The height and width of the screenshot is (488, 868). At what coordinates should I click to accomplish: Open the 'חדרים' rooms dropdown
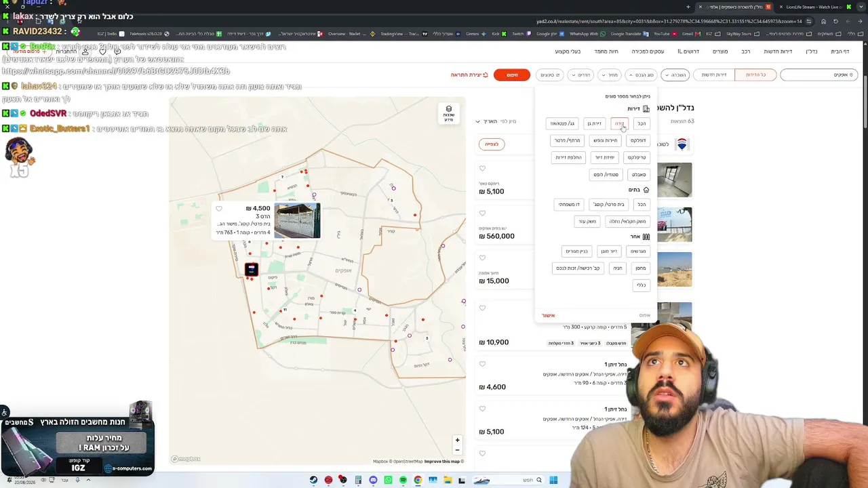click(x=581, y=75)
